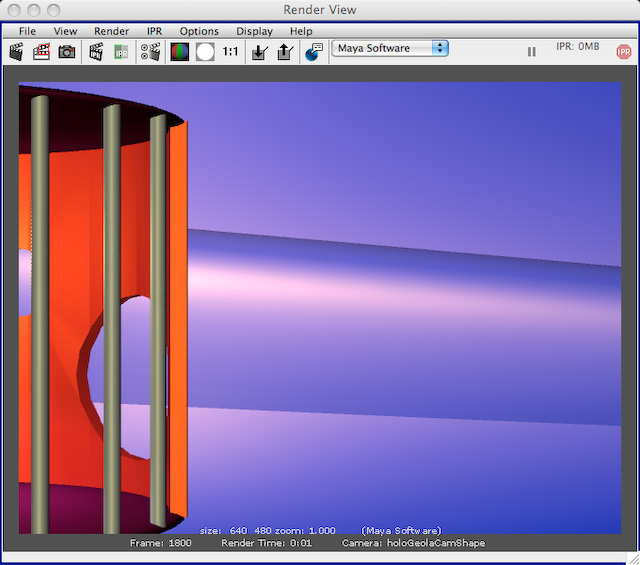Open the Maya Software renderer dropdown
Screen dimensions: 640x565
click(x=390, y=48)
